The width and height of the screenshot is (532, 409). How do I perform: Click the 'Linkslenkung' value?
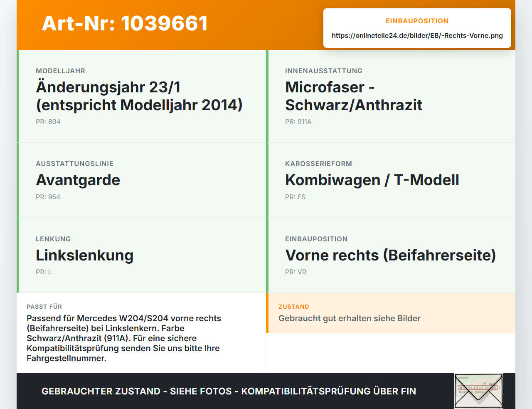[85, 255]
